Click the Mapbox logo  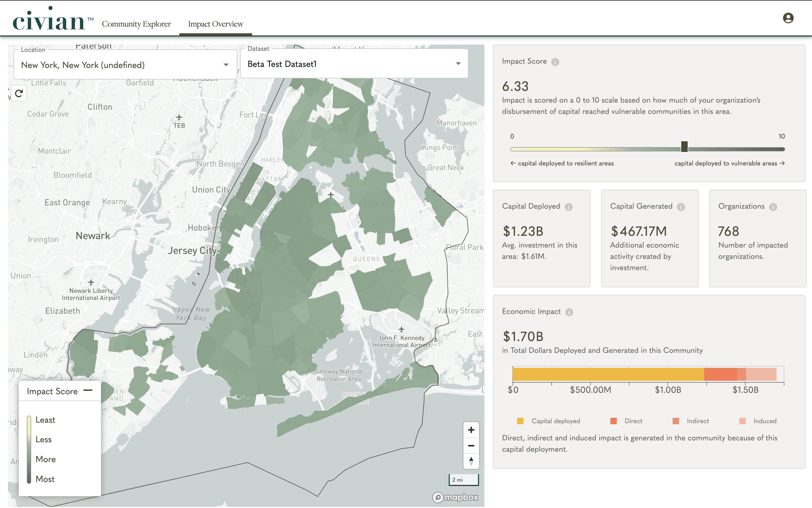point(455,497)
